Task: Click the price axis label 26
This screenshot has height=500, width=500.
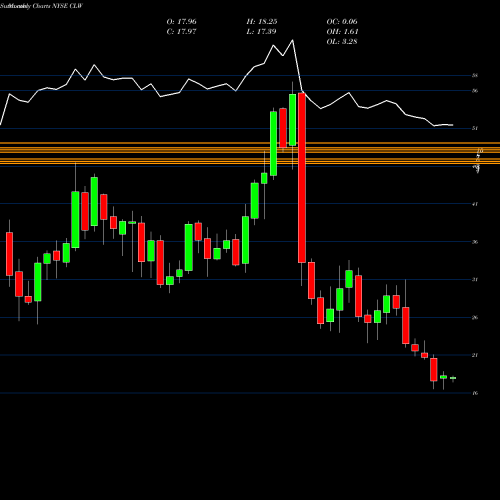Action: click(475, 318)
